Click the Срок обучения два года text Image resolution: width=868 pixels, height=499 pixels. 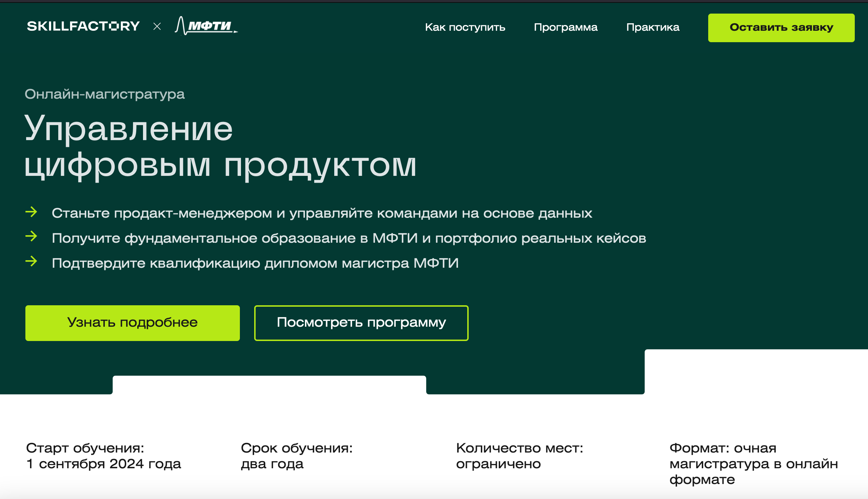point(297,456)
